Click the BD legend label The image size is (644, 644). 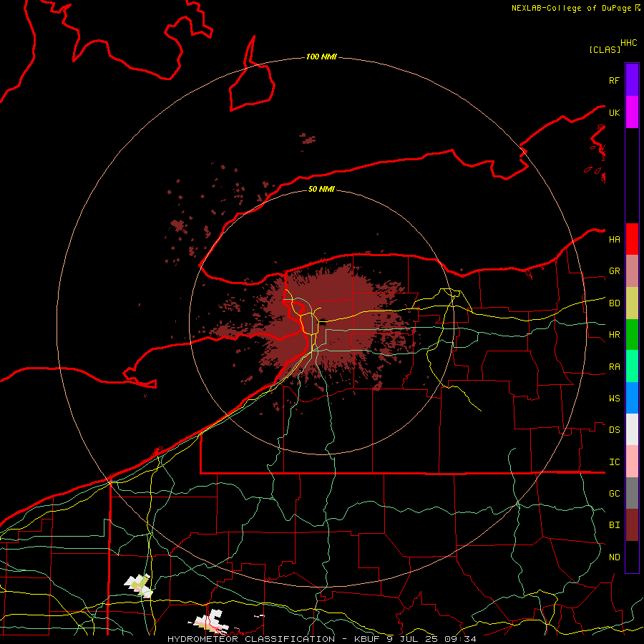(614, 303)
